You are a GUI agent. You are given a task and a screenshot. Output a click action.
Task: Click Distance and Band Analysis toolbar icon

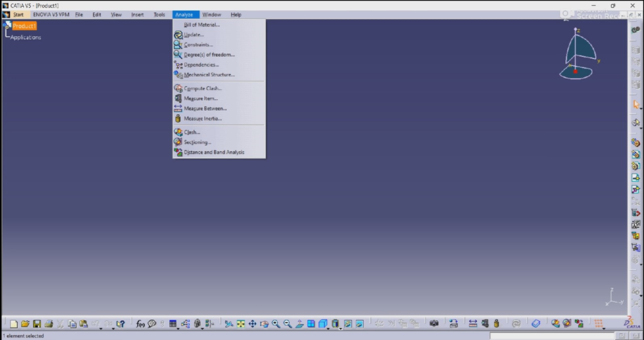click(579, 324)
